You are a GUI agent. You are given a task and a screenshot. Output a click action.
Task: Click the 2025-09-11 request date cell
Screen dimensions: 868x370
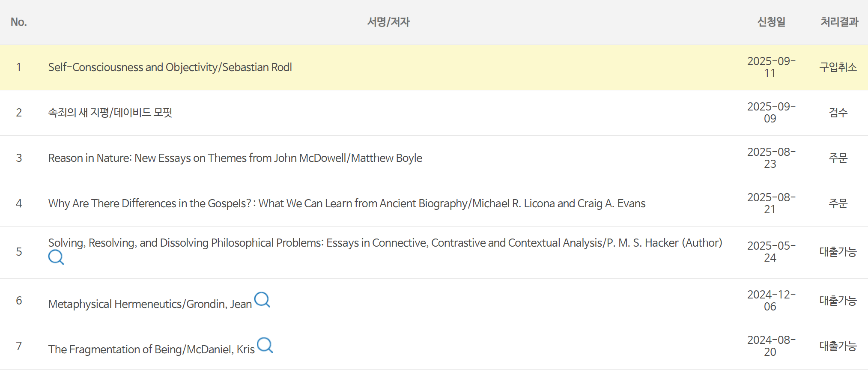pos(771,67)
